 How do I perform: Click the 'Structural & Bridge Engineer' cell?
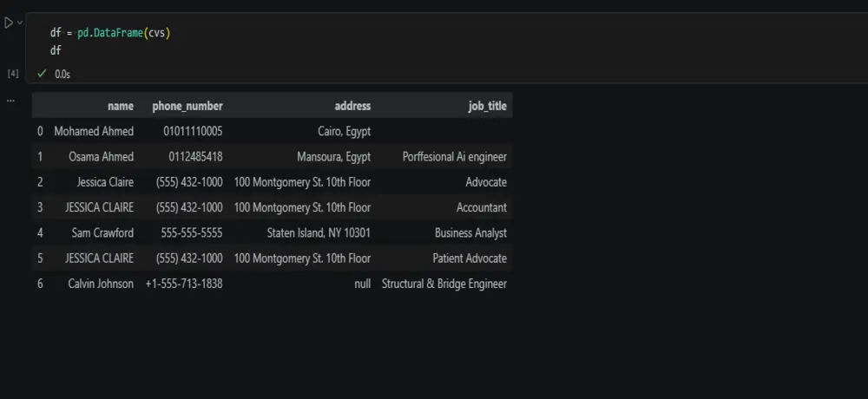click(444, 284)
